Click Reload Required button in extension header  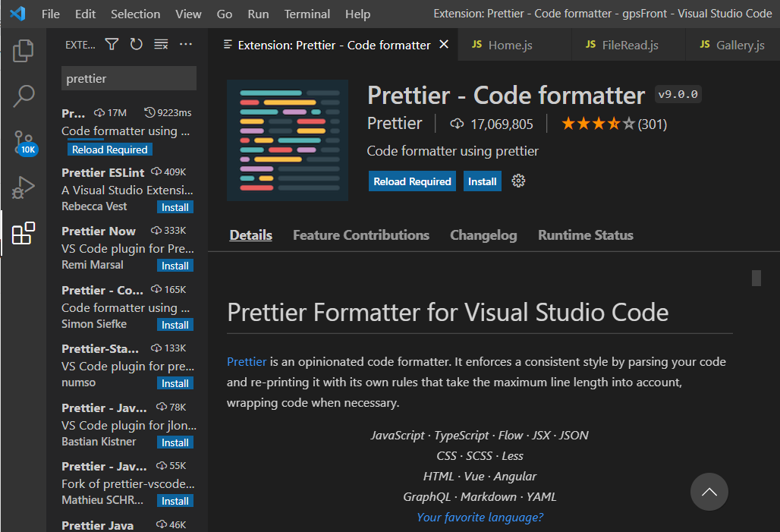412,181
